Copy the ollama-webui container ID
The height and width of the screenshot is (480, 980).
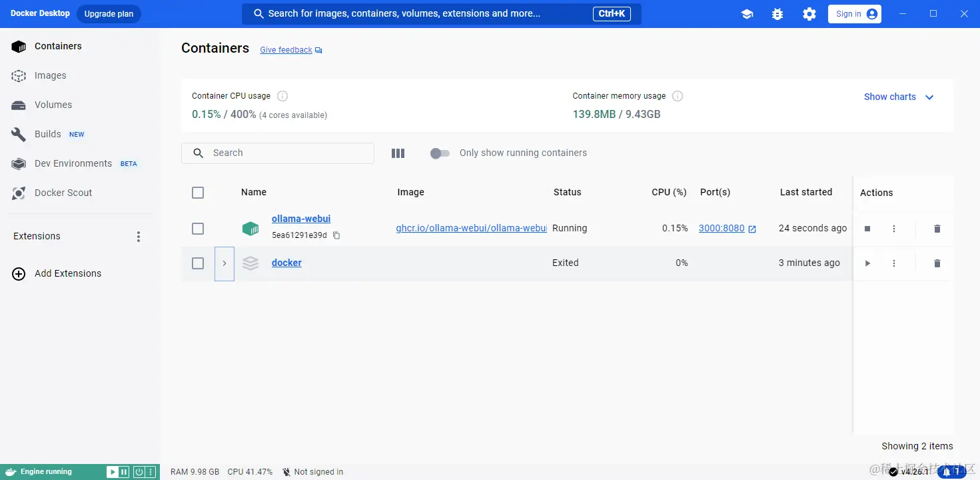(x=336, y=235)
